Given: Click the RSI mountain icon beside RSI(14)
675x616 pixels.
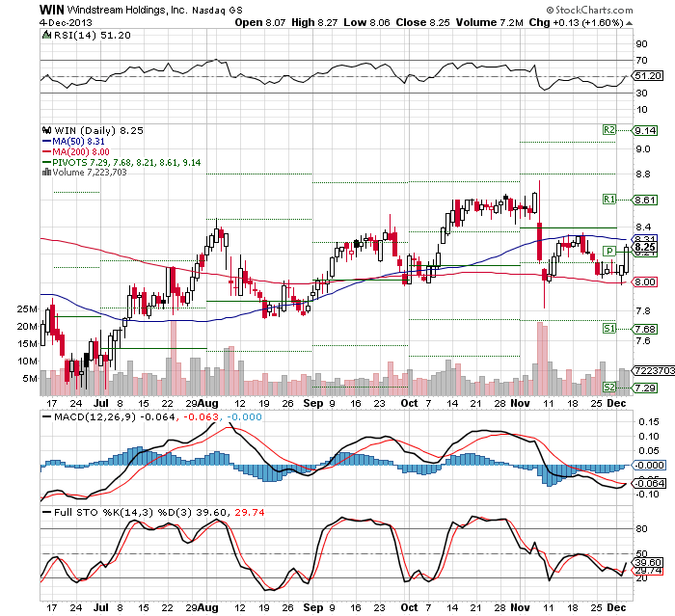Looking at the screenshot, I should pyautogui.click(x=46, y=35).
